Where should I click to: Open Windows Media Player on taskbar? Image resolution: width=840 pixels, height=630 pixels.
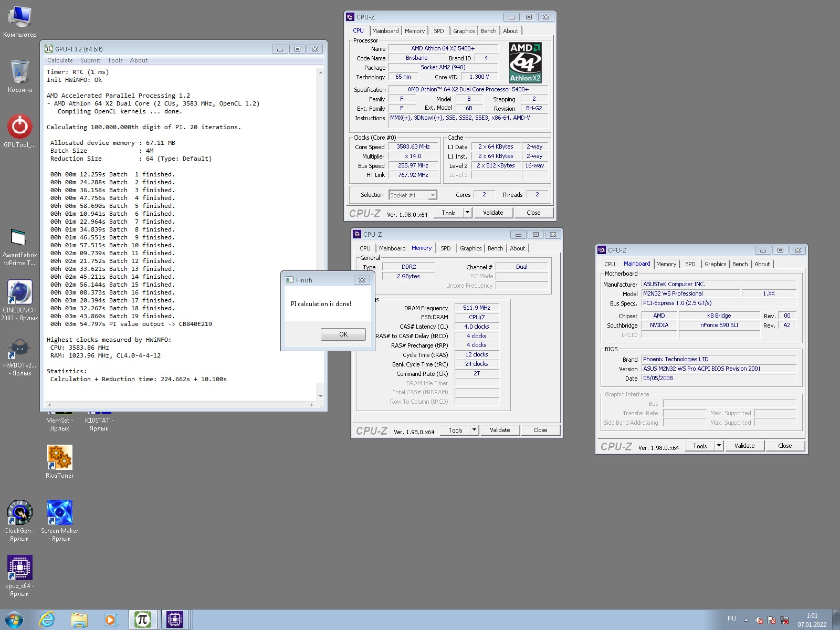pos(111,619)
